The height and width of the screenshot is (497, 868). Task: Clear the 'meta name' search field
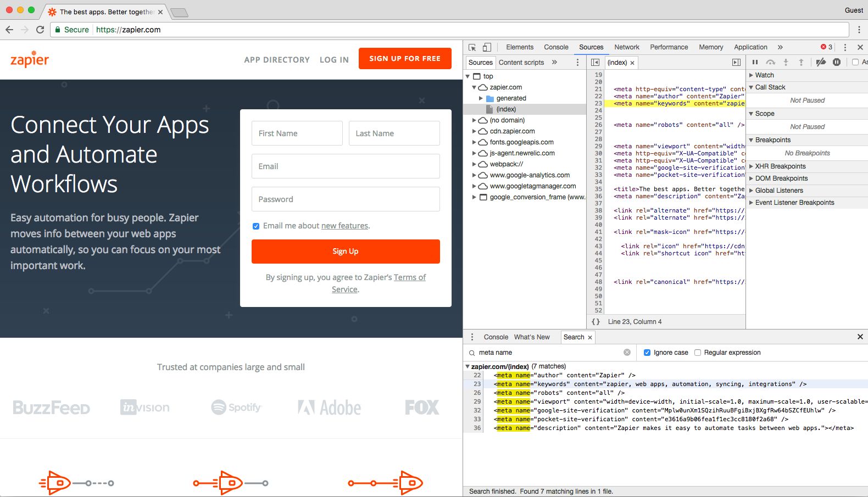coord(627,353)
